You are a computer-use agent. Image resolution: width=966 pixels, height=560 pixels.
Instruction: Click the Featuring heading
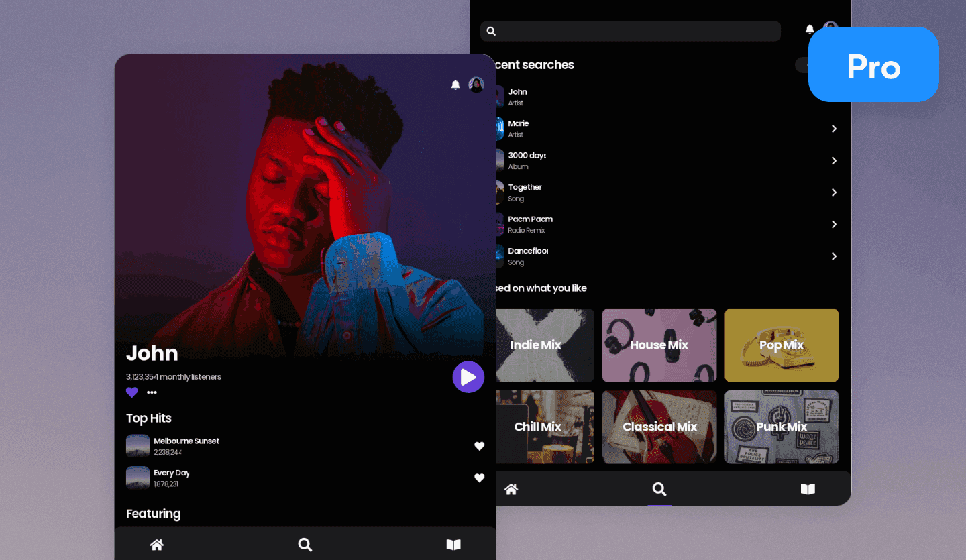(x=153, y=514)
